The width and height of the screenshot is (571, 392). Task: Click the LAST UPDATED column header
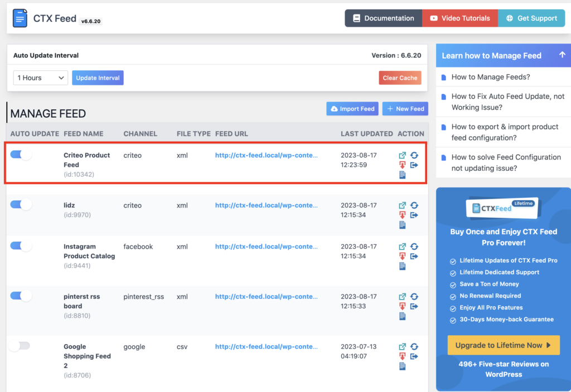pos(367,134)
